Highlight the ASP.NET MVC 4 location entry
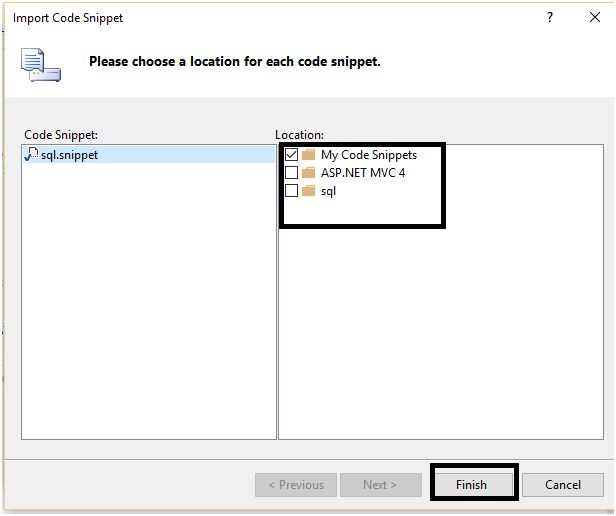616x516 pixels. pos(363,173)
